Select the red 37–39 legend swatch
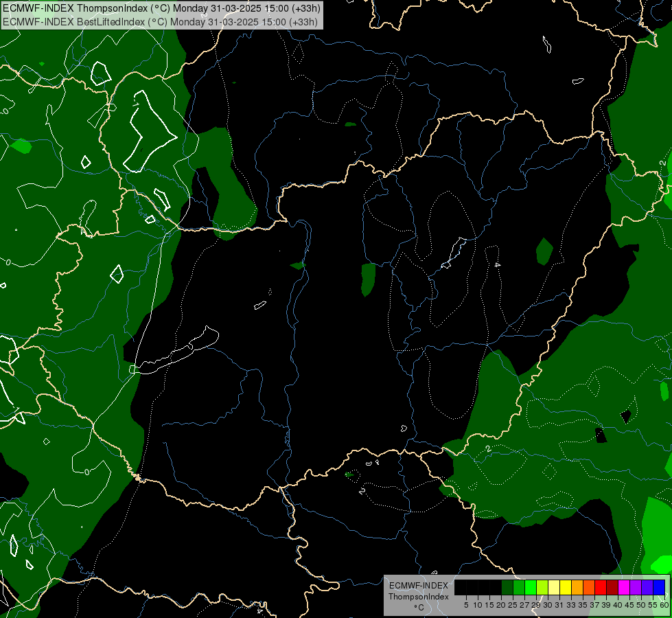672x618 pixels. 601,587
